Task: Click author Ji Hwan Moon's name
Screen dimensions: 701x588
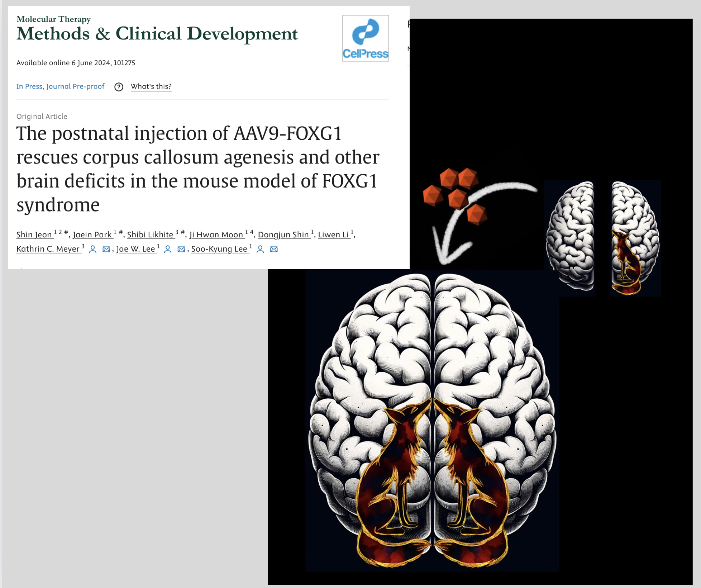Action: pyautogui.click(x=216, y=234)
